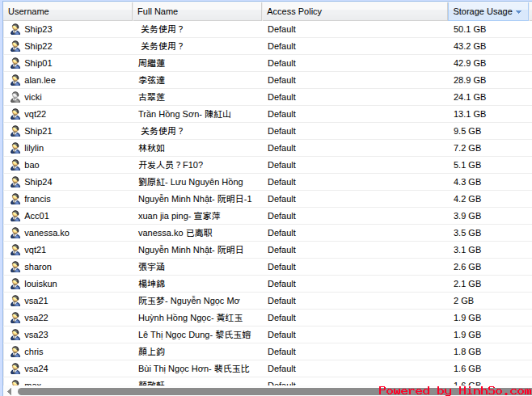Click the '43.2 GB' storage value
Screen dimensions: 532x396
[470, 46]
